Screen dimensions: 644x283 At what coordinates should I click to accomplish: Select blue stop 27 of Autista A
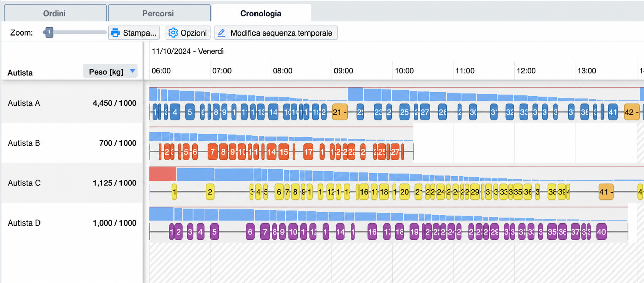pos(425,112)
